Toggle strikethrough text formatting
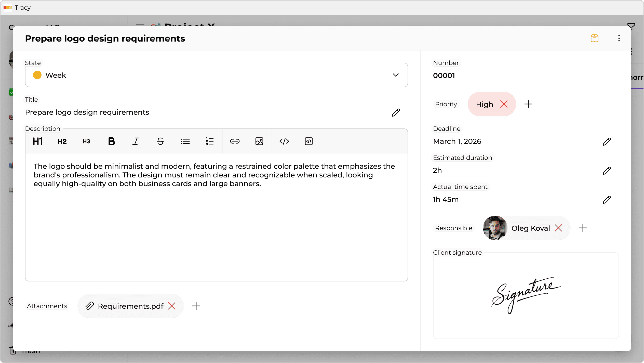 [x=160, y=141]
